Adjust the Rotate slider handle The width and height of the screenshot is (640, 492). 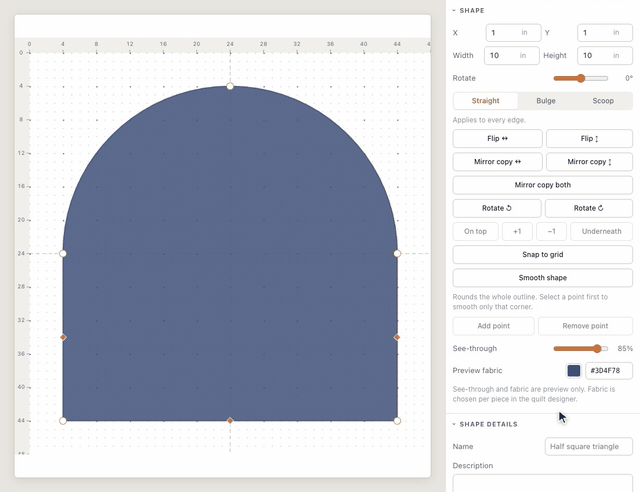click(581, 78)
